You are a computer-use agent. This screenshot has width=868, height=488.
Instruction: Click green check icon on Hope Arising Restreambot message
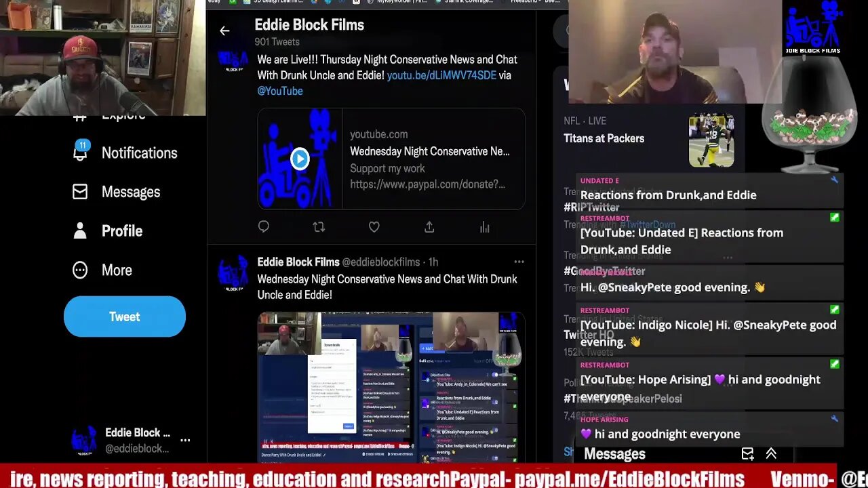tap(834, 365)
